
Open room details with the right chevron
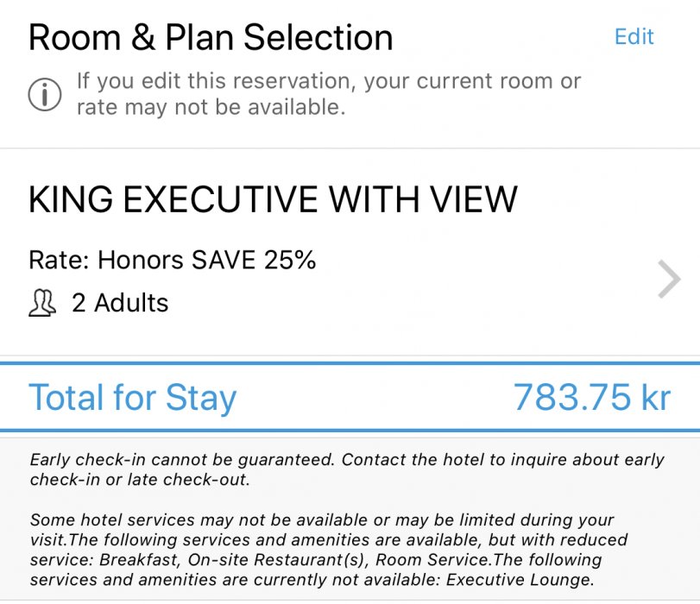[669, 280]
